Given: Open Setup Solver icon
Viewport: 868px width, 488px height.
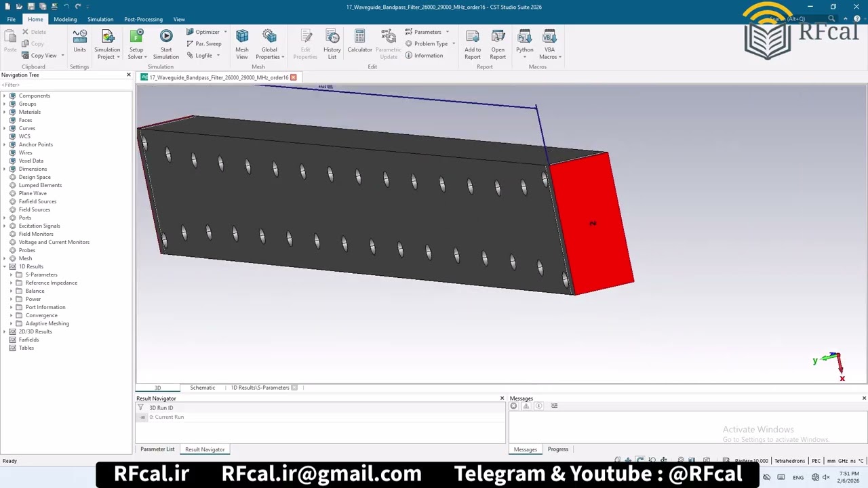Looking at the screenshot, I should (x=136, y=44).
